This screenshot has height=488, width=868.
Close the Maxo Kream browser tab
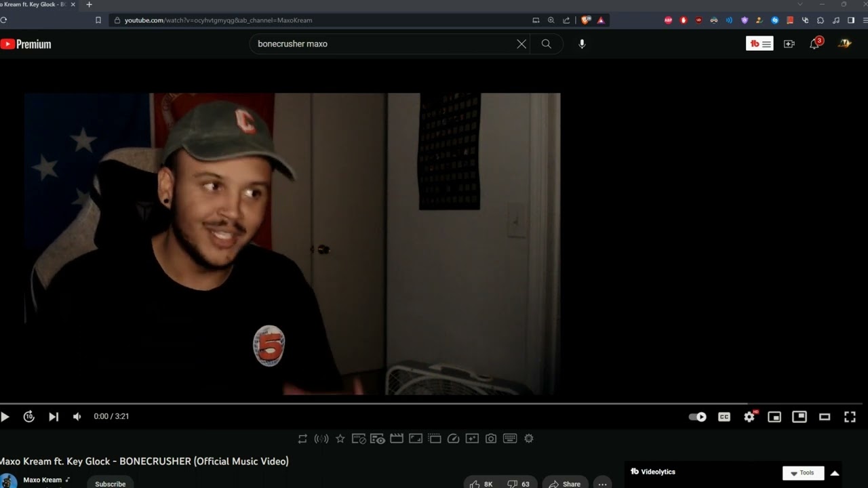pos(73,5)
